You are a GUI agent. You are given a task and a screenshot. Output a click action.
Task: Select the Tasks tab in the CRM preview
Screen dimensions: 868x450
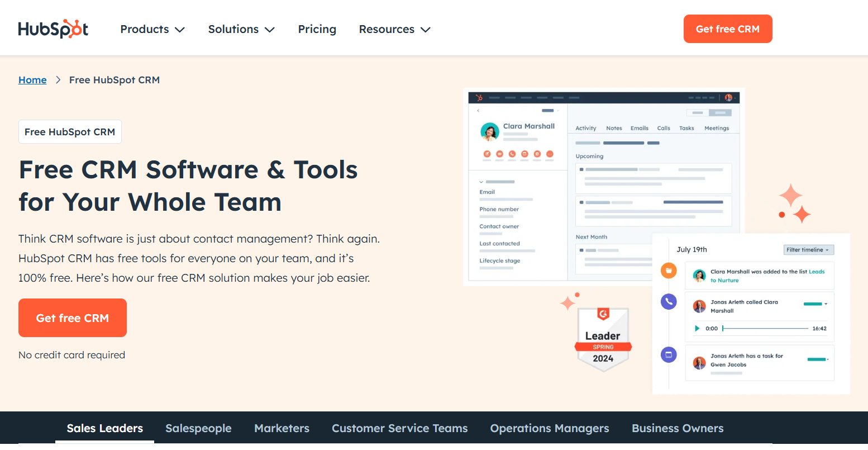coord(686,128)
